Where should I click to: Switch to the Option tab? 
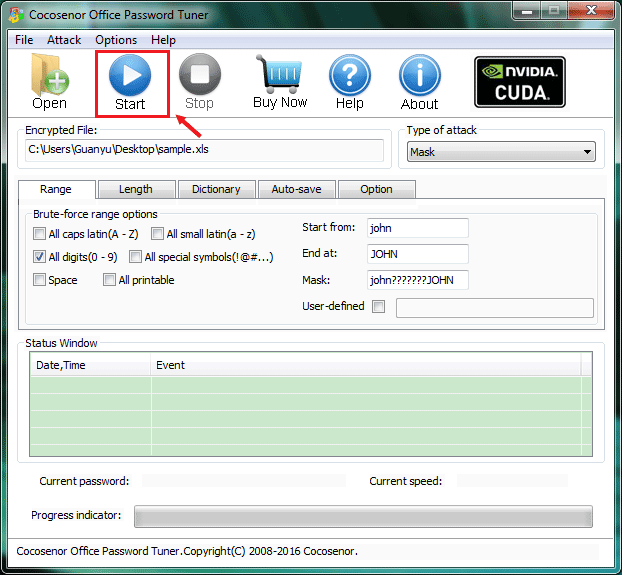coord(376,189)
